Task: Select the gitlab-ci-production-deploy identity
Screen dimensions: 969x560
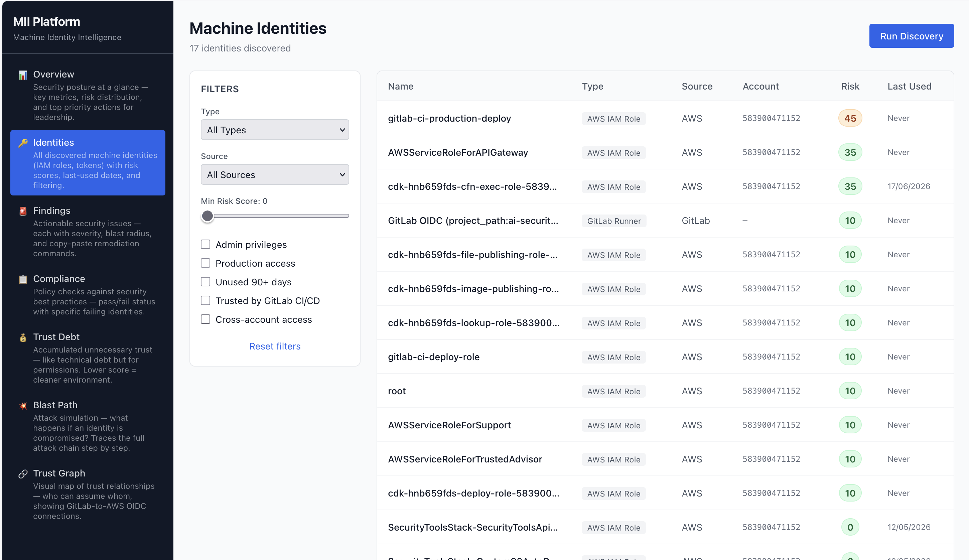Action: 665,118
